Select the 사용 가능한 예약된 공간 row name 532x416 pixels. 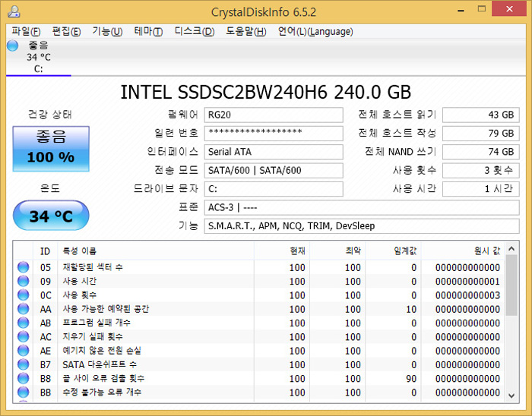(106, 309)
